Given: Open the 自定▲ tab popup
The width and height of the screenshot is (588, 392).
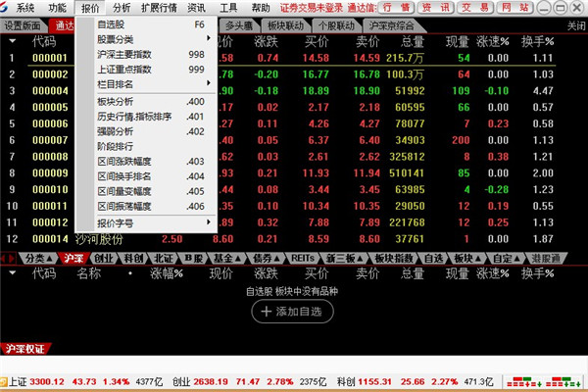Looking at the screenshot, I should tap(507, 259).
